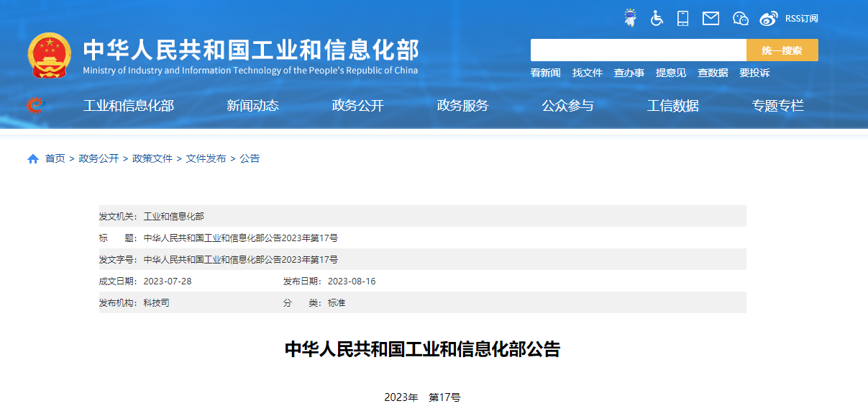This screenshot has width=868, height=419.
Task: Click the English Ministry name subtitle
Action: (x=250, y=71)
